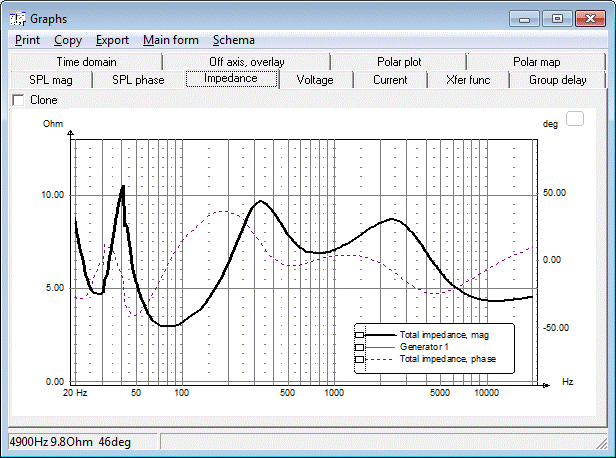
Task: Click the '0.00' degree axis value
Action: [x=552, y=260]
